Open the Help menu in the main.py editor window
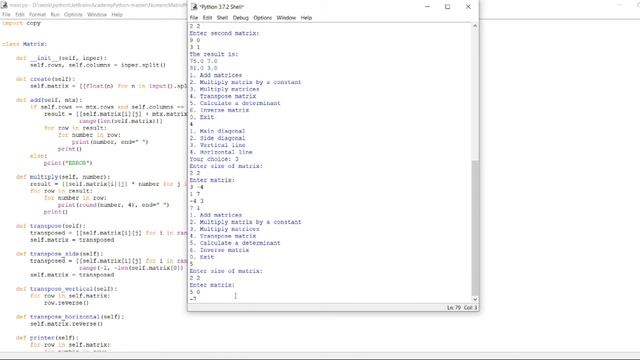This screenshot has width=640, height=360. (117, 14)
